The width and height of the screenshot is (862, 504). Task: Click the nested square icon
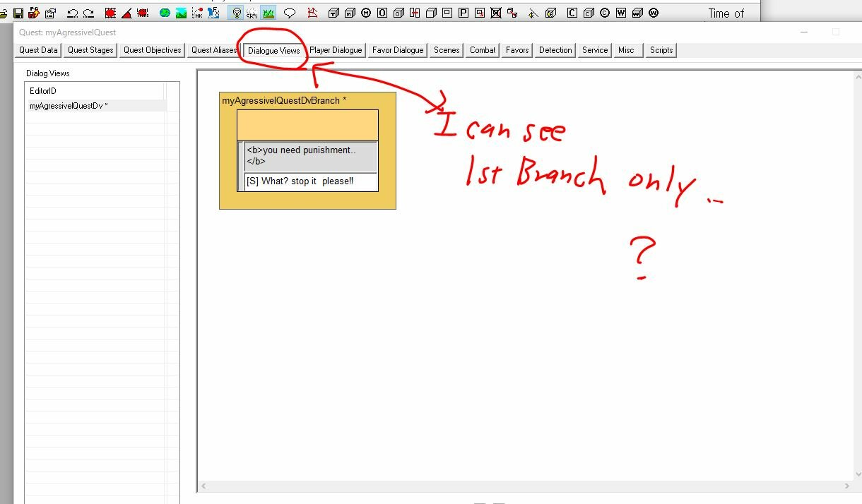point(447,13)
